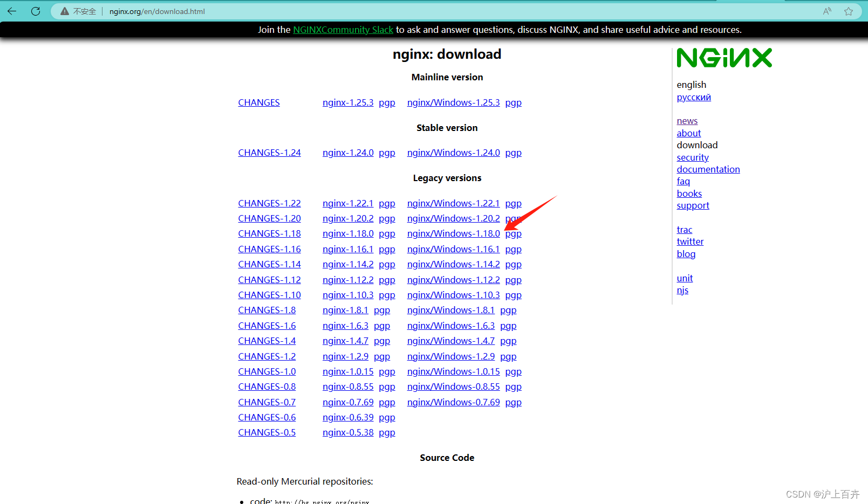This screenshot has width=868, height=504.
Task: Open pgp signature for nginx-0.5.38
Action: click(x=387, y=433)
